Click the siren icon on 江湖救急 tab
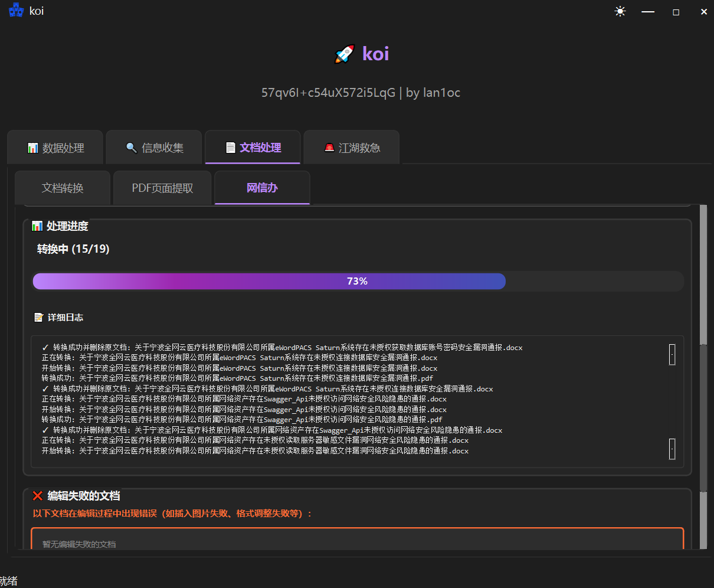The width and height of the screenshot is (714, 588). point(329,148)
